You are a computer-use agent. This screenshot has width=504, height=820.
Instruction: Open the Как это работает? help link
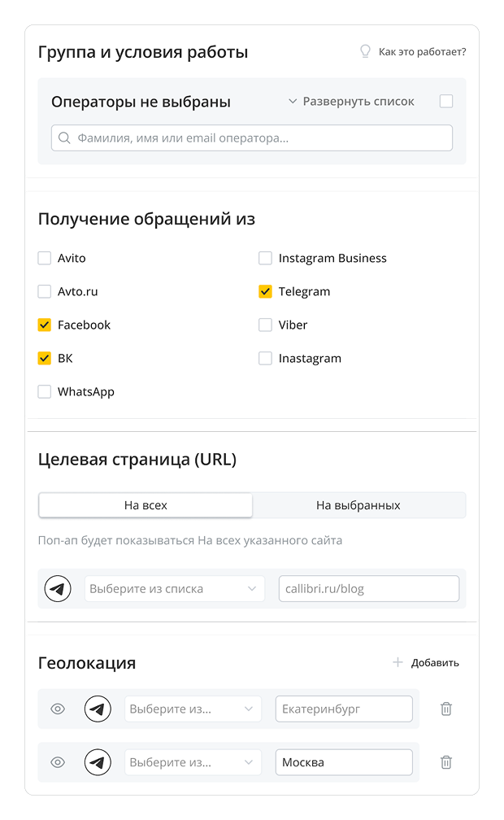422,52
